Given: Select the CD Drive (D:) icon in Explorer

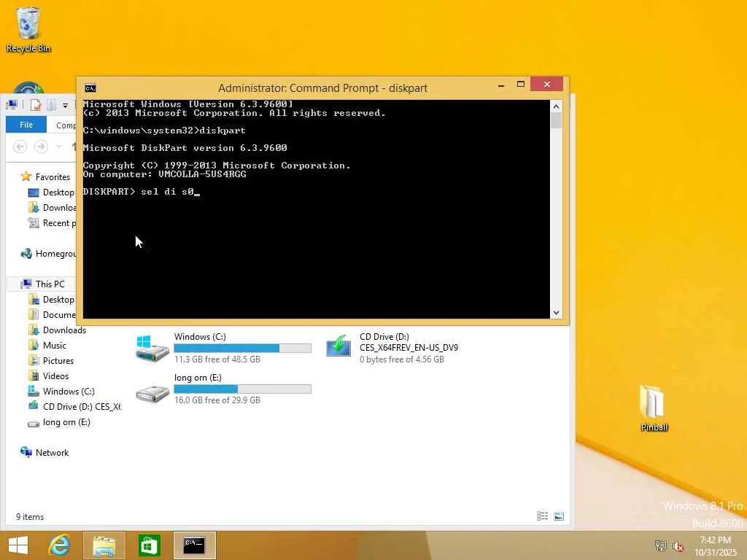Looking at the screenshot, I should (338, 346).
